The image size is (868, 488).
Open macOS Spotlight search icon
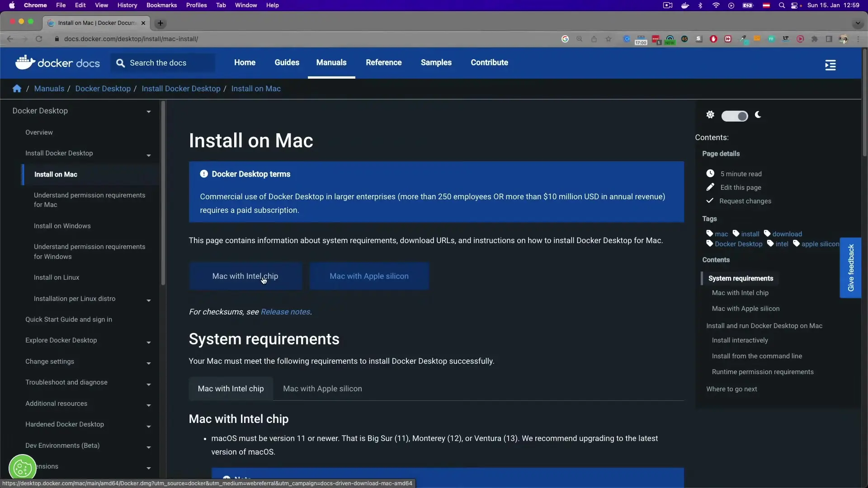tap(782, 5)
